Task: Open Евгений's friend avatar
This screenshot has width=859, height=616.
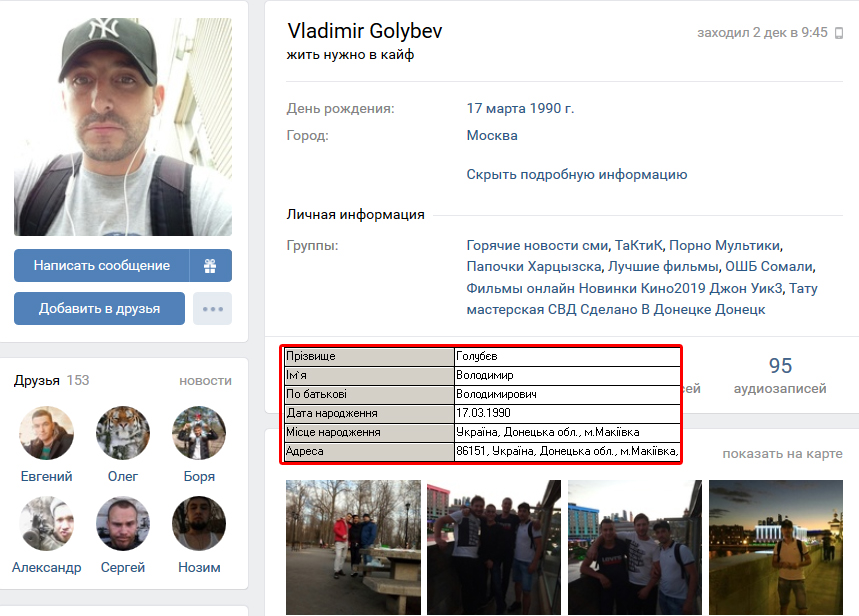Action: (47, 433)
